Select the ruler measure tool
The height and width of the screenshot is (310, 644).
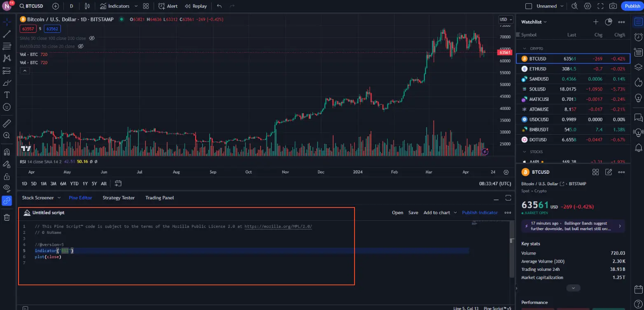[7, 123]
